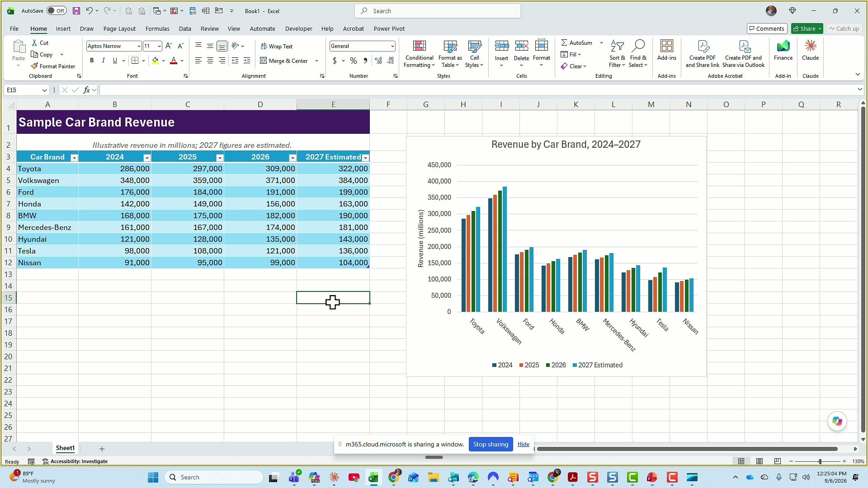Toggle Underline formatting

pyautogui.click(x=115, y=61)
